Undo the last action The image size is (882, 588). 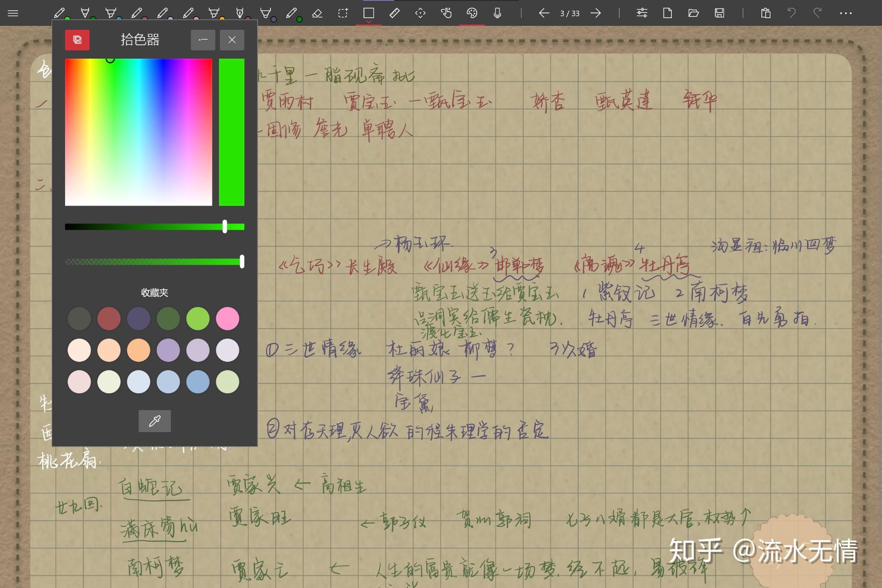click(792, 13)
